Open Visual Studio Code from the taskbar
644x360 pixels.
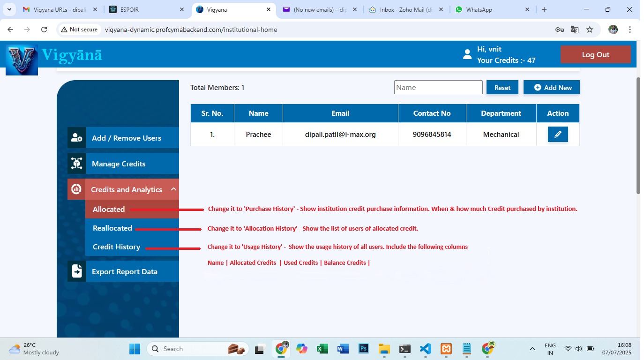click(x=425, y=349)
